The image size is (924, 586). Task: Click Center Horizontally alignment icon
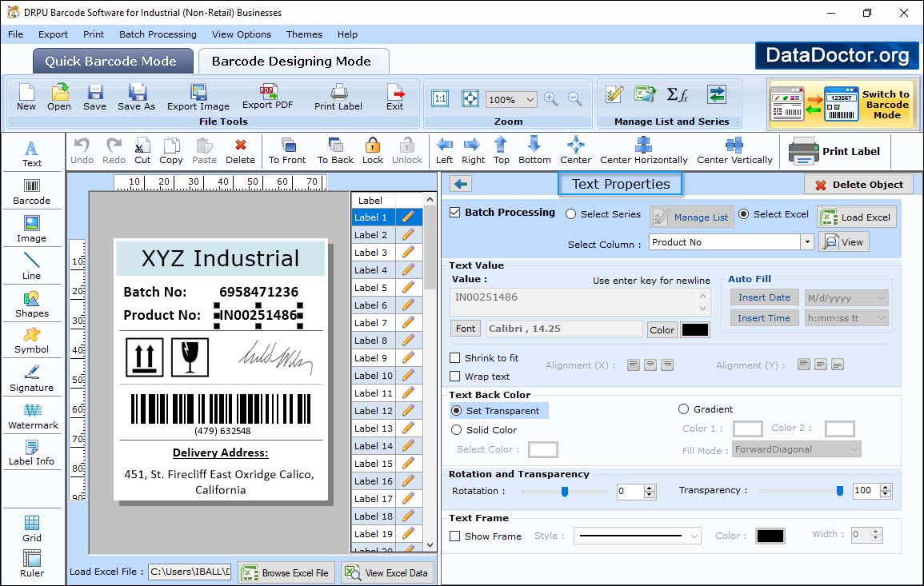pyautogui.click(x=643, y=149)
